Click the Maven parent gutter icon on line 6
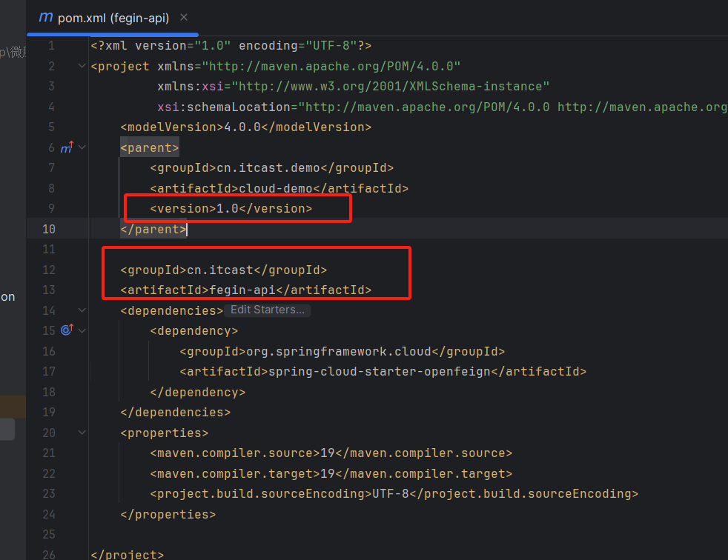 pos(67,147)
